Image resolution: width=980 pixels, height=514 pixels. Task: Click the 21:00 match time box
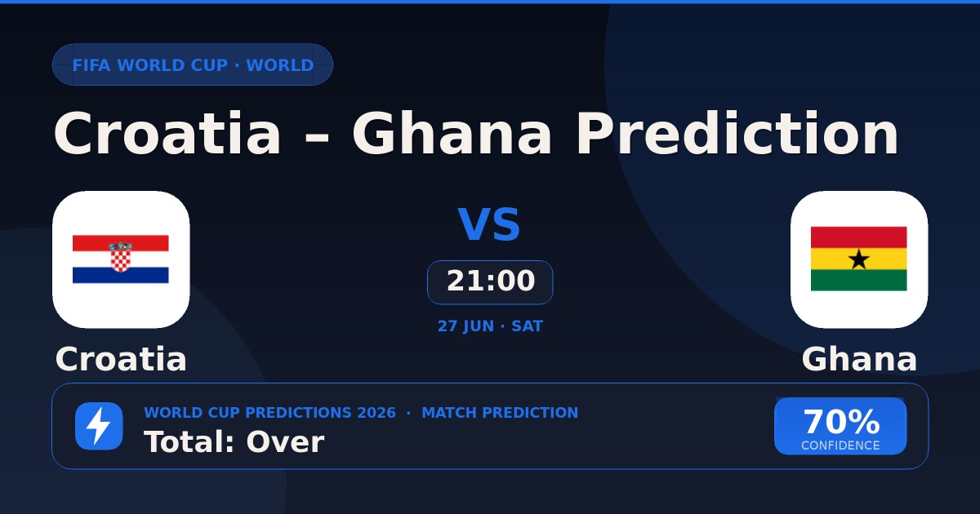click(x=490, y=282)
